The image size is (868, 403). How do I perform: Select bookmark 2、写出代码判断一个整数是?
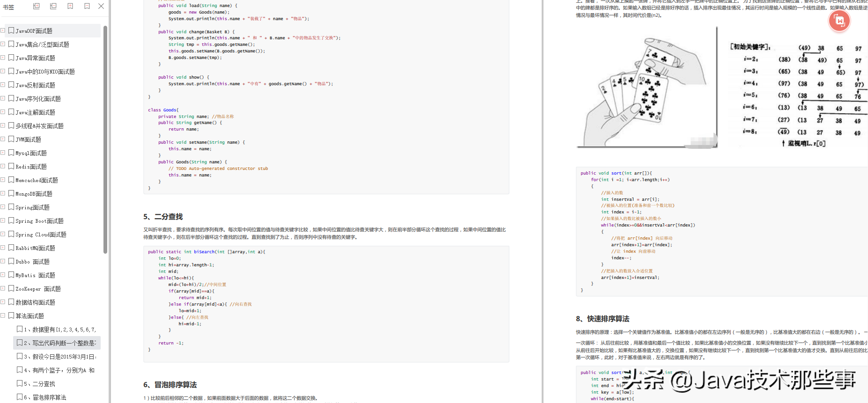[x=60, y=343]
